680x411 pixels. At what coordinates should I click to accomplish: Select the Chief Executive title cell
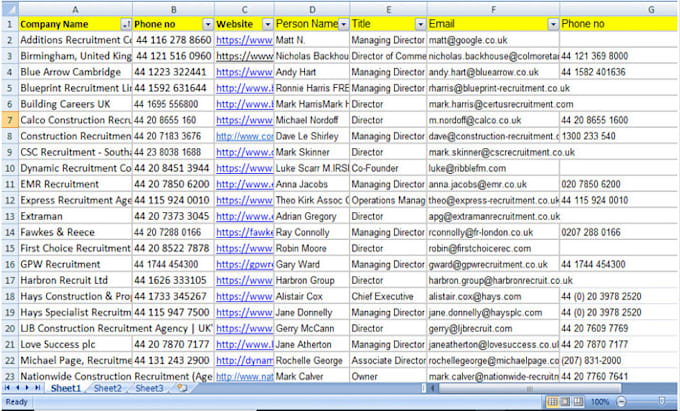pos(388,297)
